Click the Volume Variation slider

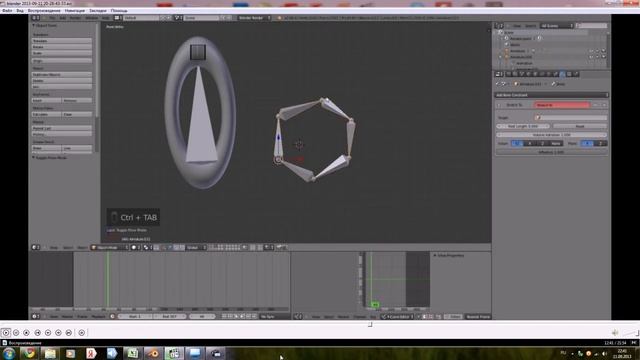click(551, 135)
